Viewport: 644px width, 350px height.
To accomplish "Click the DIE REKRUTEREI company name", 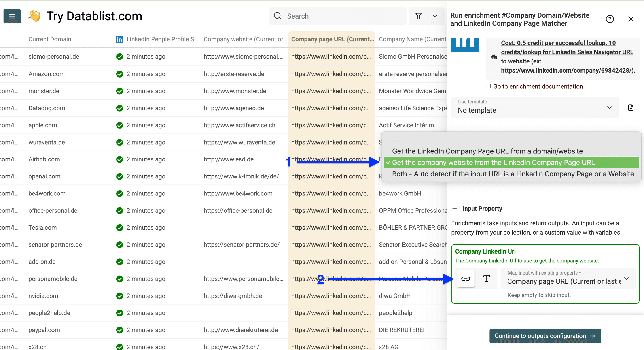I will [x=402, y=330].
